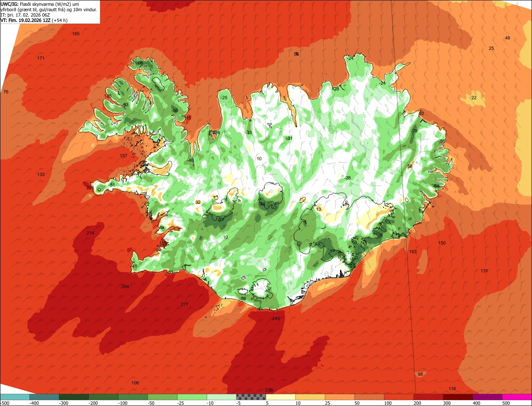This screenshot has width=532, height=406.
Task: Click the map value '245' off the south coast
Action: (x=276, y=318)
